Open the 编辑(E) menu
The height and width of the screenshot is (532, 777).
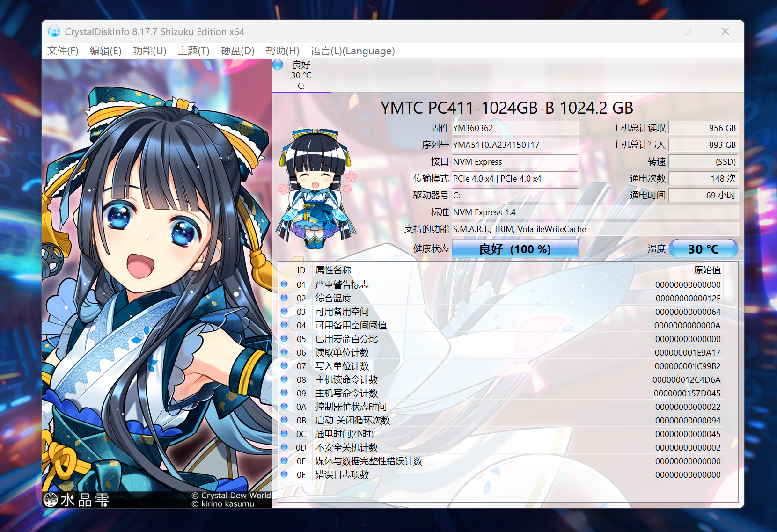(105, 51)
